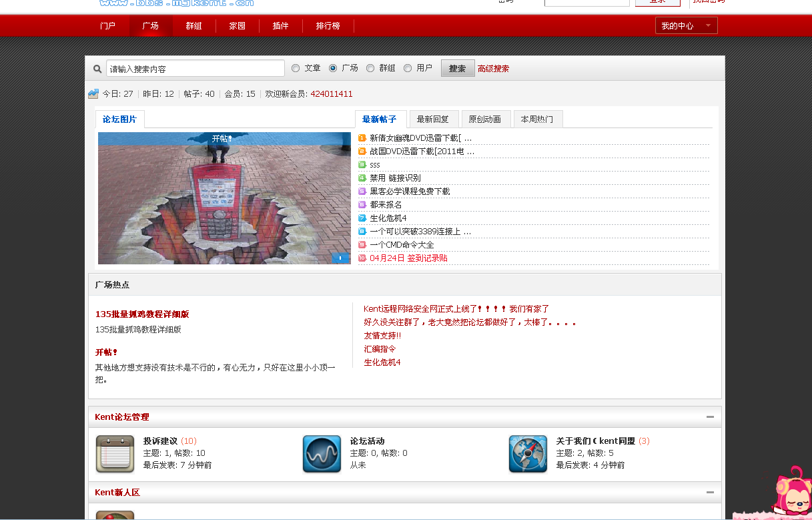
Task: Switch to the 最新帖子 tab
Action: coord(380,119)
